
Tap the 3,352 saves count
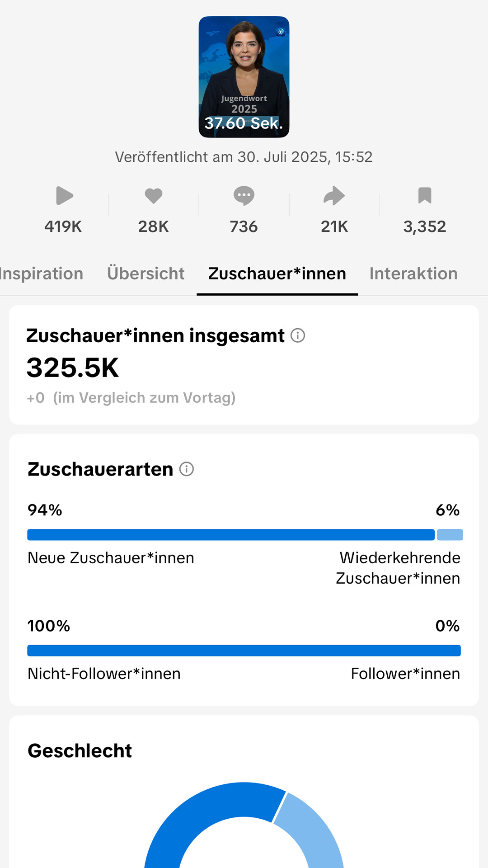(x=425, y=226)
